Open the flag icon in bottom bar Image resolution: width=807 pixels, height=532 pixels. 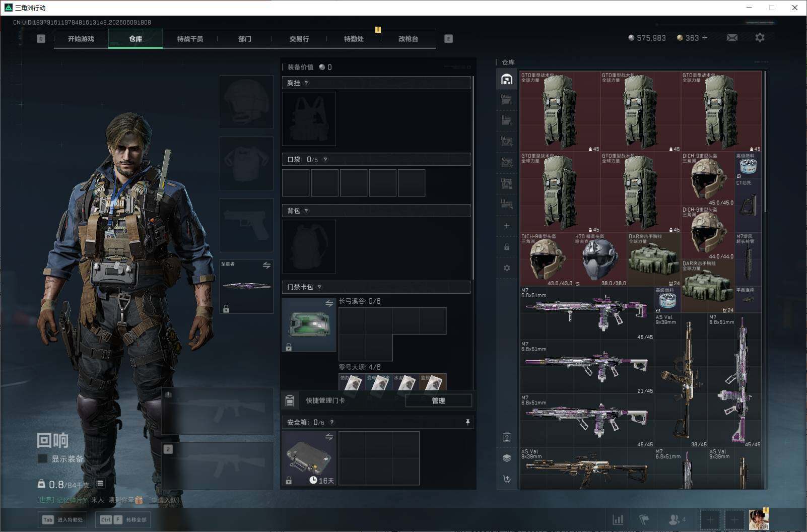point(644,519)
